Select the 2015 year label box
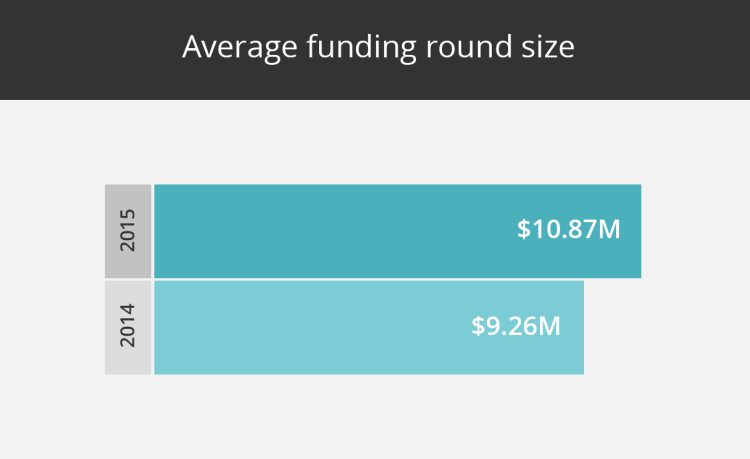This screenshot has height=459, width=750. [x=128, y=231]
